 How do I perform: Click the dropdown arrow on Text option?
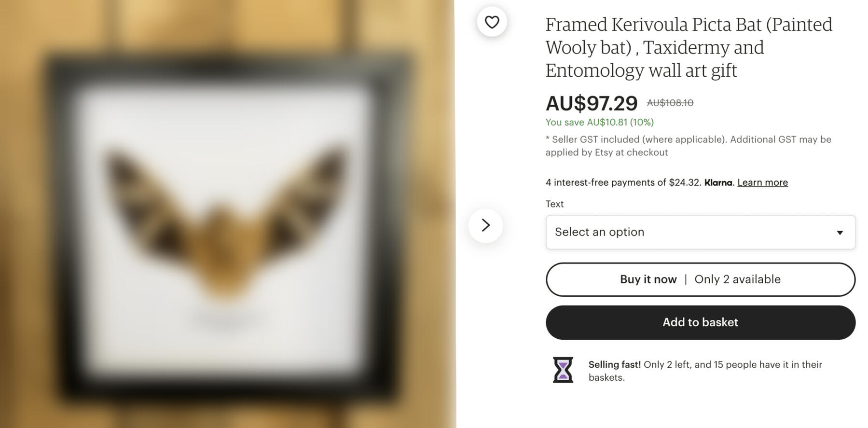[840, 232]
